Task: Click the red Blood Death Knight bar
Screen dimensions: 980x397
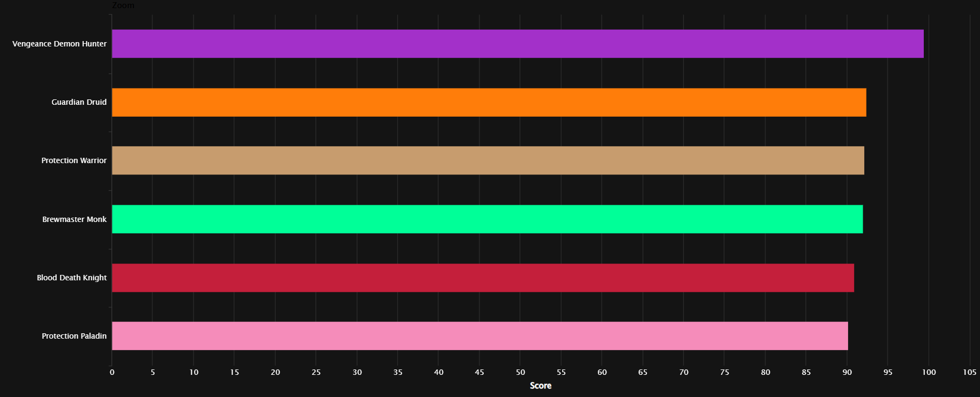Action: click(483, 278)
